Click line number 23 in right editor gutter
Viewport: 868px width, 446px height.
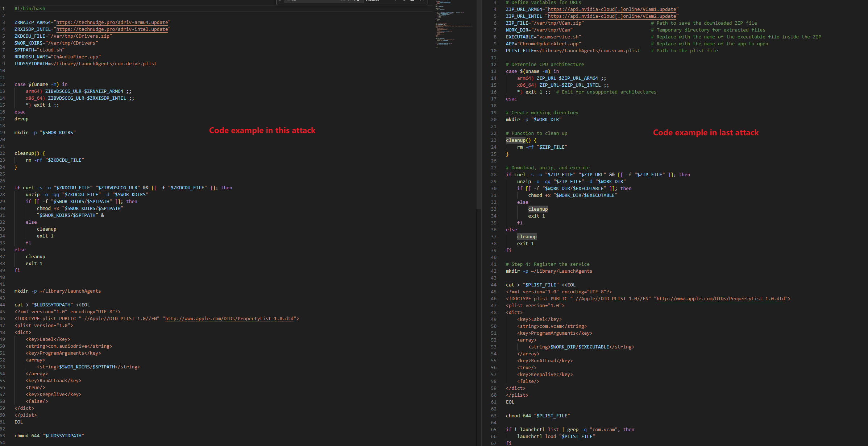[x=494, y=140]
